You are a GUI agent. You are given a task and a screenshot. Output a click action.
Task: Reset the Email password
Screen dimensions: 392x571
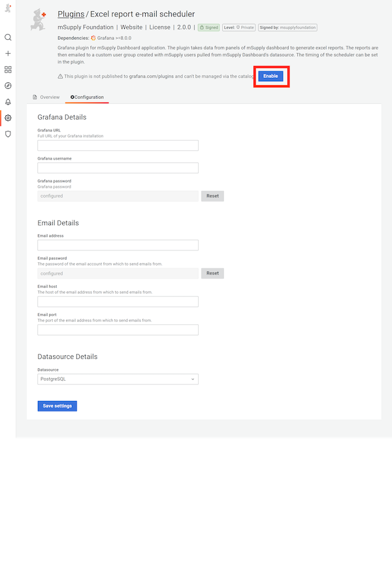(x=212, y=273)
